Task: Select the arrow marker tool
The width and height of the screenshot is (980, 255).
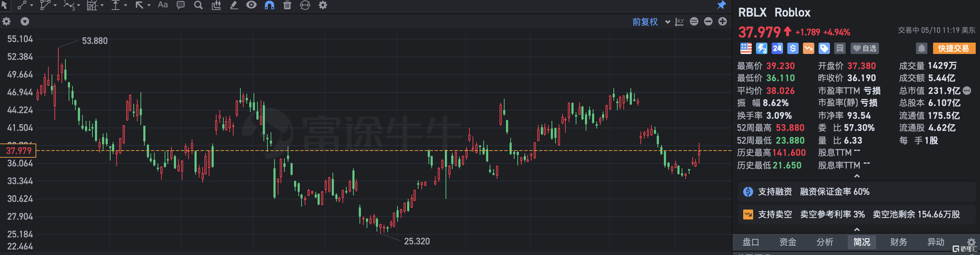Action: [139, 5]
